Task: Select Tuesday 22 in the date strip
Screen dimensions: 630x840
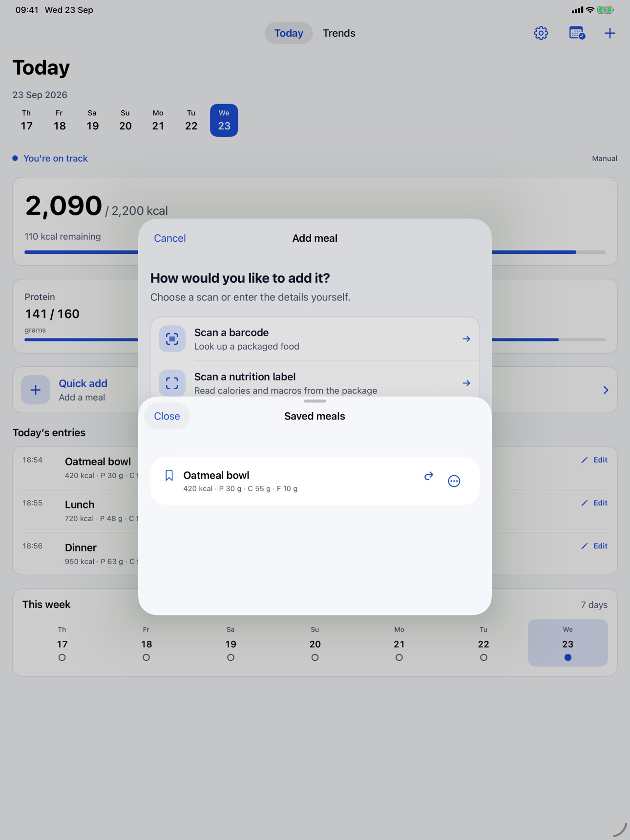Action: (191, 120)
